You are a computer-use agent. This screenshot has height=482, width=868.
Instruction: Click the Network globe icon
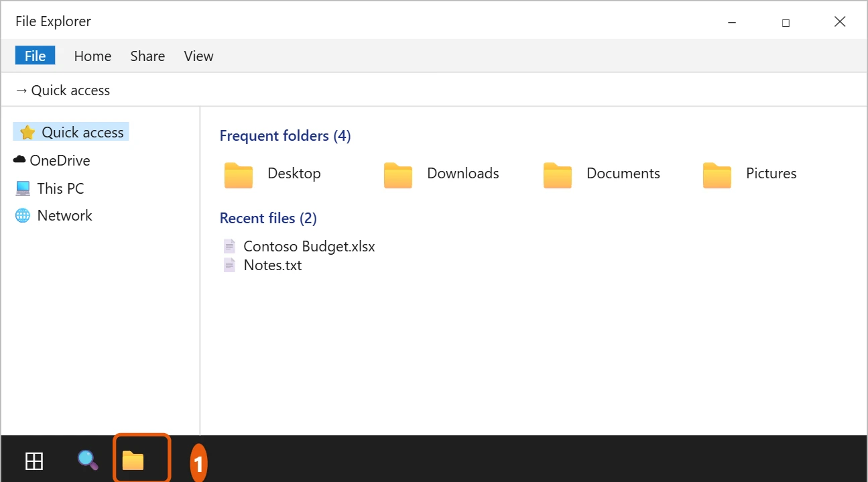coord(23,216)
